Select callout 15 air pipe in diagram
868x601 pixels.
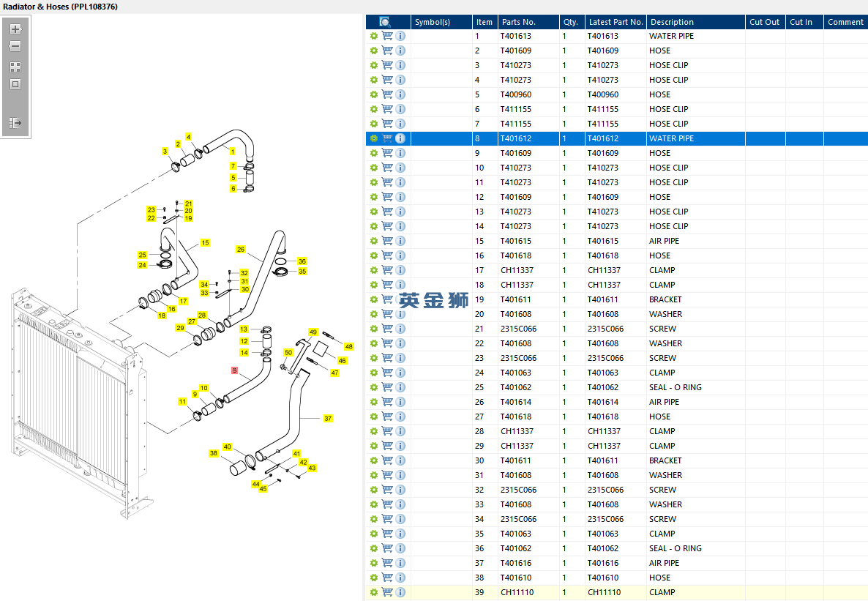(206, 243)
